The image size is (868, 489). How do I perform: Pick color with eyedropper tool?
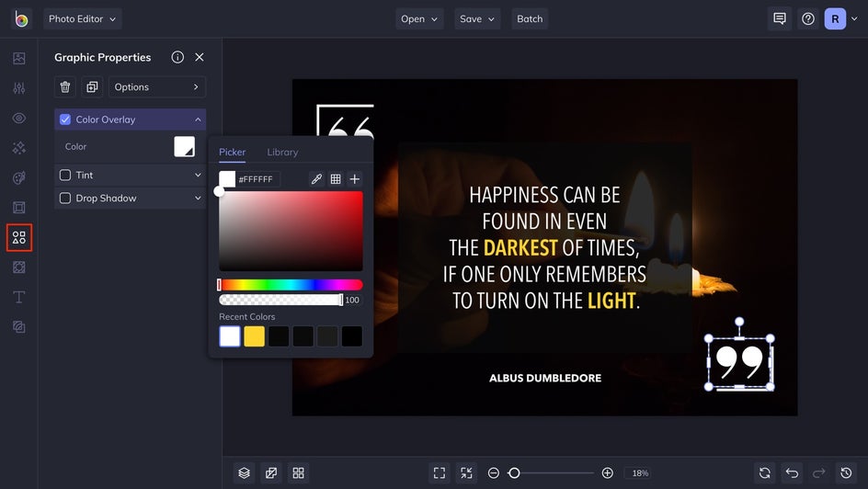(316, 178)
